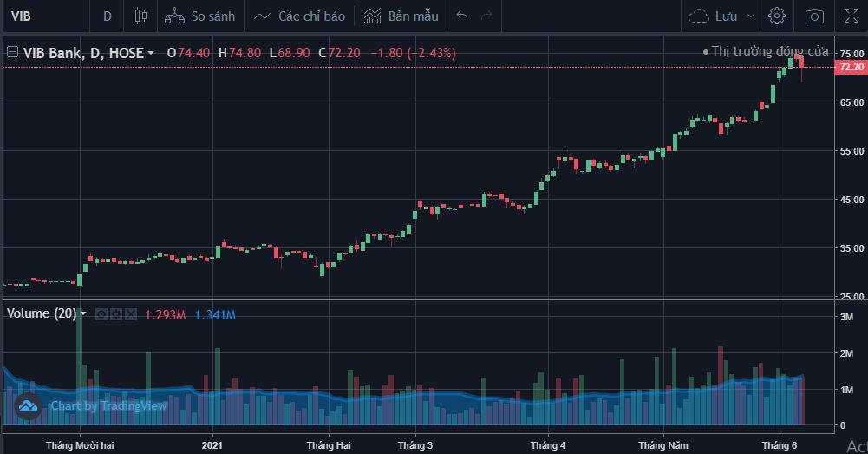
Task: Open the candlestick chart style selector
Action: (140, 16)
